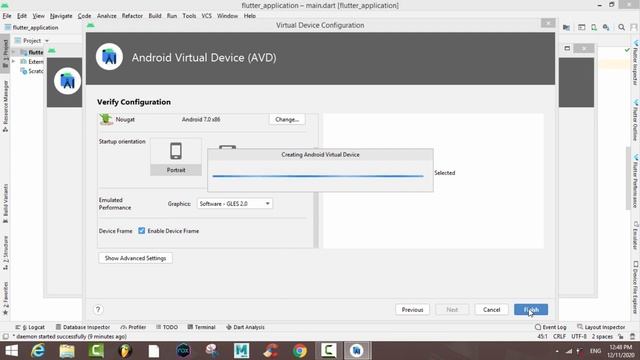640x360 pixels.
Task: Open Windows Start button
Action: [11, 351]
